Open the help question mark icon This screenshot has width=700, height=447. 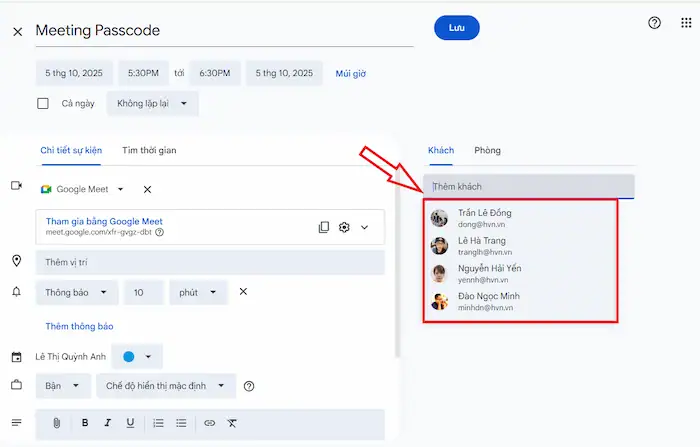tap(655, 23)
